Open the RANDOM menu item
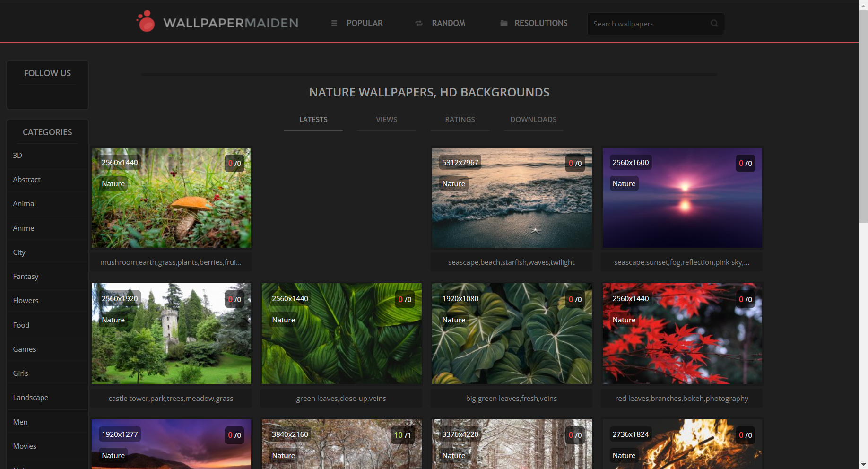This screenshot has width=868, height=469. 448,23
